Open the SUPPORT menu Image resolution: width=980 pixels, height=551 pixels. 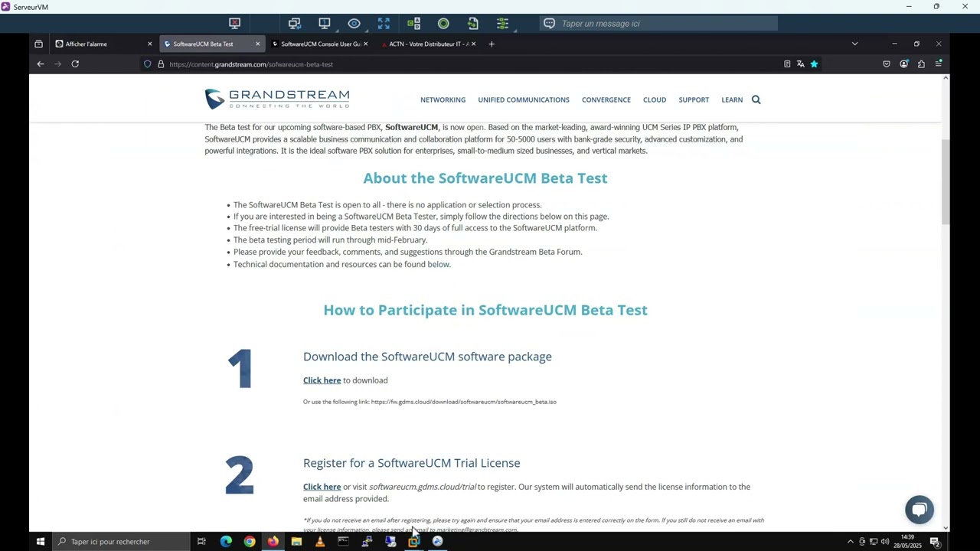[694, 99]
